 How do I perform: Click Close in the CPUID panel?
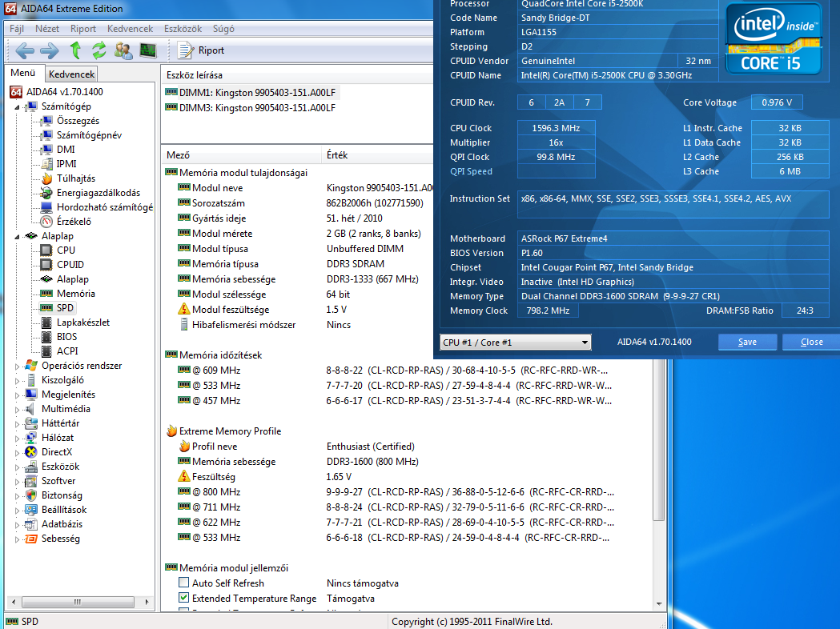pos(812,342)
